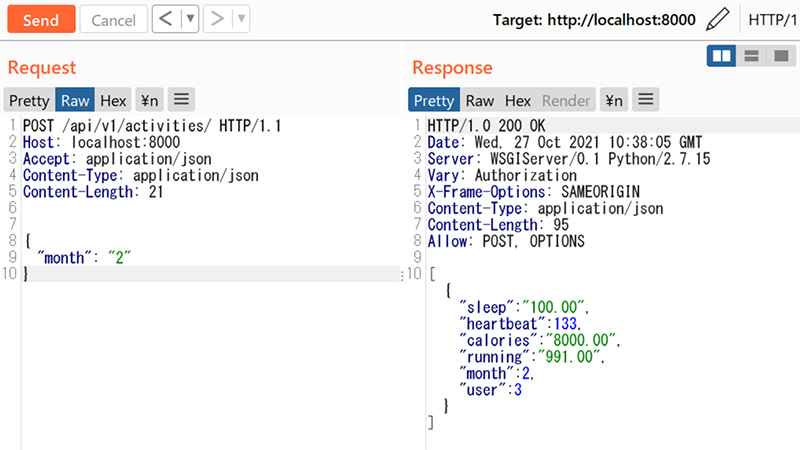Cancel the pending request
The width and height of the screenshot is (800, 450).
[x=113, y=19]
